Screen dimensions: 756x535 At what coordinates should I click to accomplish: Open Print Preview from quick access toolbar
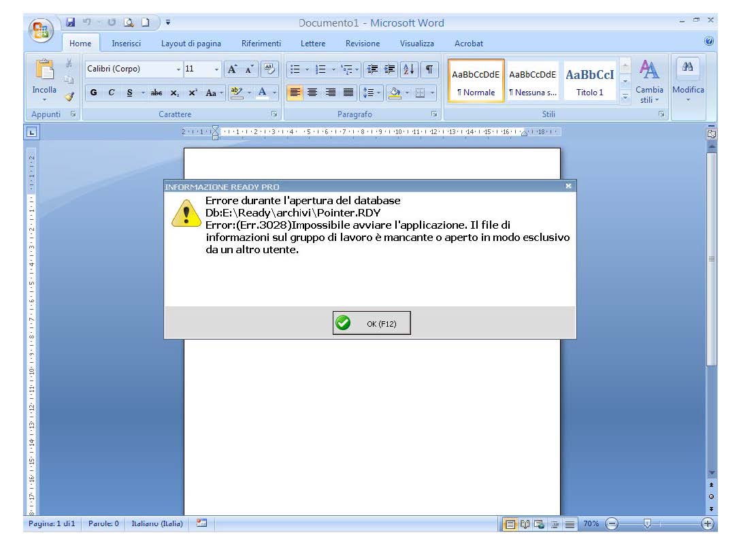pyautogui.click(x=129, y=22)
